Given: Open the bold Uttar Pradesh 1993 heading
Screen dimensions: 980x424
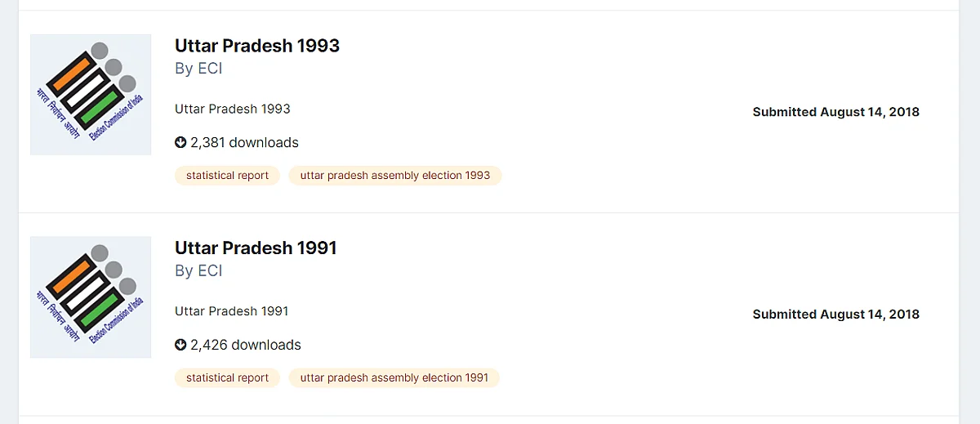Looking at the screenshot, I should point(257,46).
